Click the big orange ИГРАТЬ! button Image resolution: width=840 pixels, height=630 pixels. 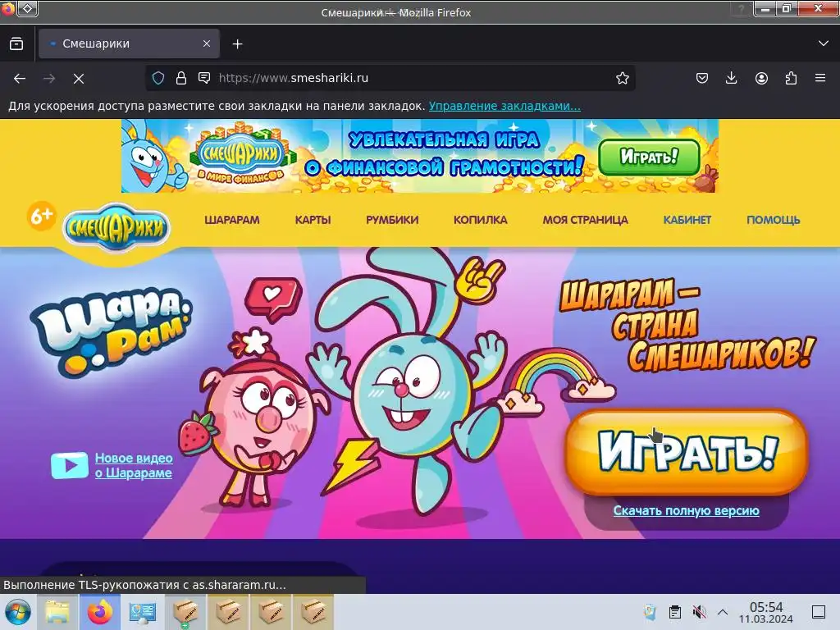pos(687,452)
